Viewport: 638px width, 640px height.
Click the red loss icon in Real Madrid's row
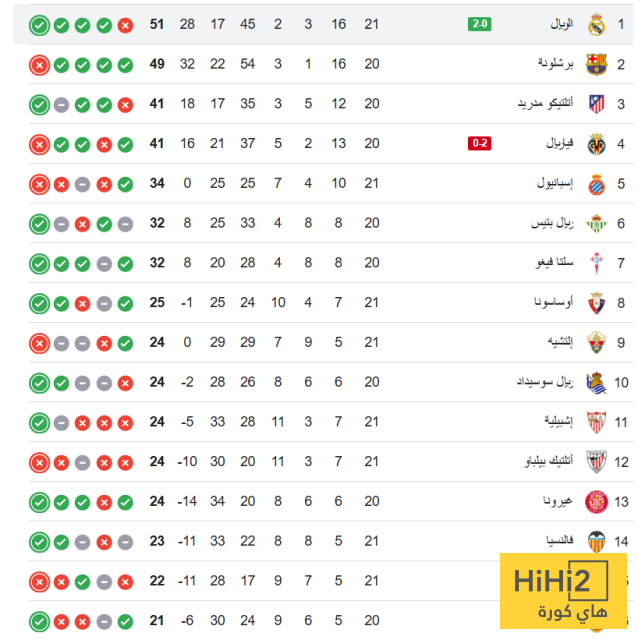[x=125, y=25]
